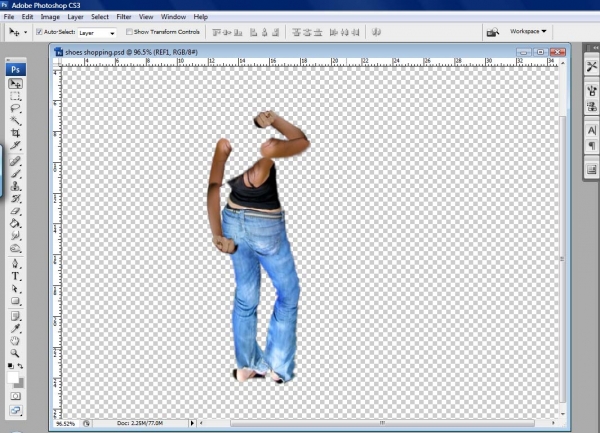Open the Window menu
This screenshot has width=600, height=433.
[x=173, y=17]
